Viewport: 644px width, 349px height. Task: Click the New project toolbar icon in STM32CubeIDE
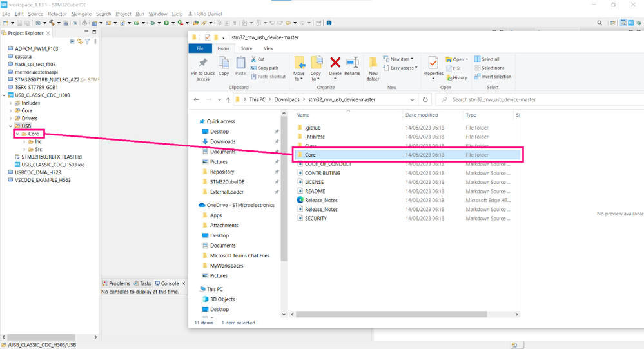click(x=6, y=23)
